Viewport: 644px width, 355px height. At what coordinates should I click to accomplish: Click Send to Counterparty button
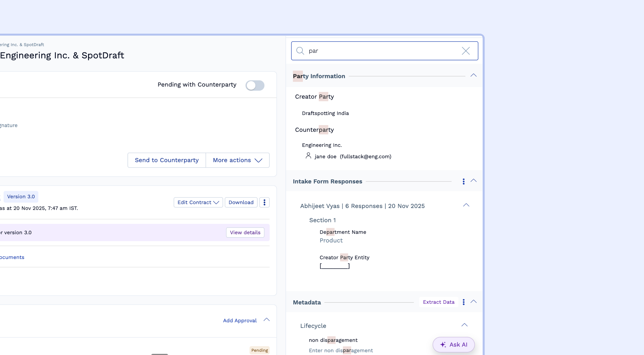(x=167, y=160)
